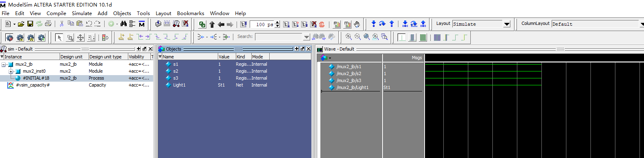Open New file icon dropdown arrow
This screenshot has width=644, height=158.
point(14,24)
